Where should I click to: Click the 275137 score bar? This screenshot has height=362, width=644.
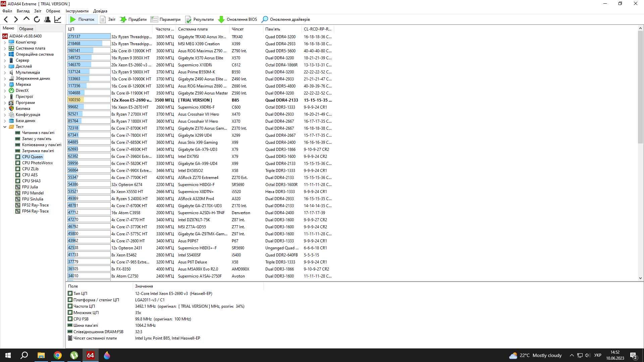pos(89,37)
